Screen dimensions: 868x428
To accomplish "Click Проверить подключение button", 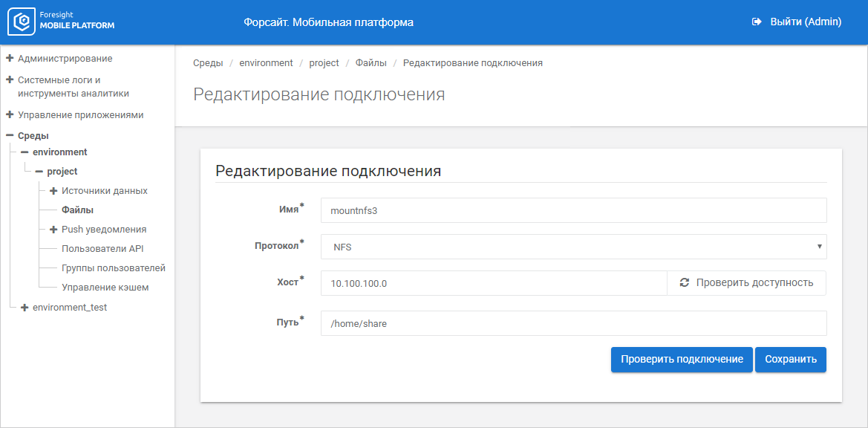I will [682, 360].
